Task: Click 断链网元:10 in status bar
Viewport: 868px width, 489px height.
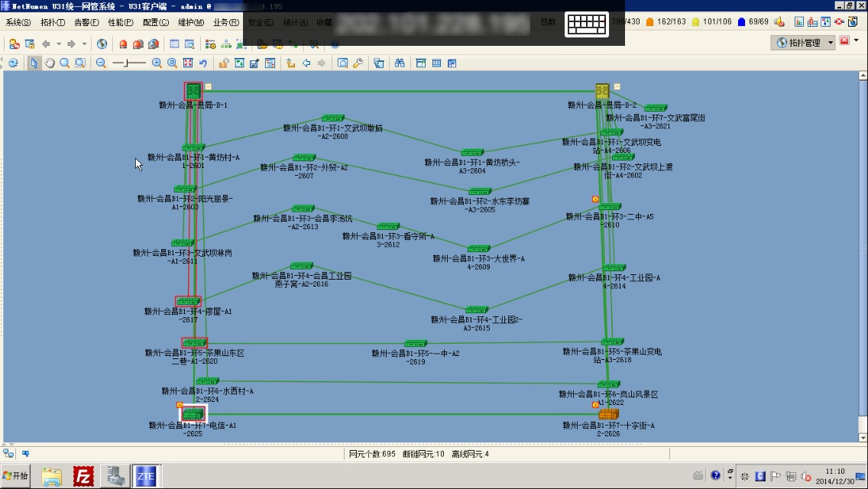Action: (x=423, y=454)
